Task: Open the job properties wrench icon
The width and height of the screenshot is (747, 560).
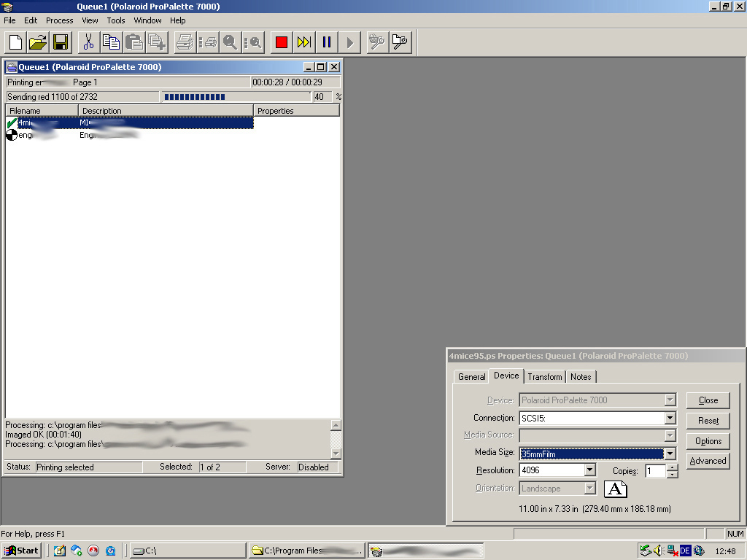Action: [x=400, y=42]
